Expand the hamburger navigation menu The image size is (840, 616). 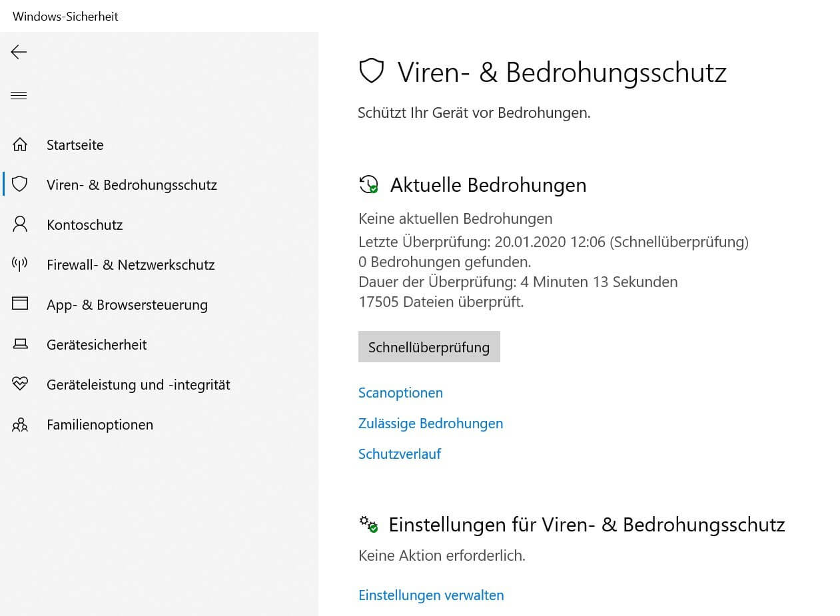[x=19, y=96]
